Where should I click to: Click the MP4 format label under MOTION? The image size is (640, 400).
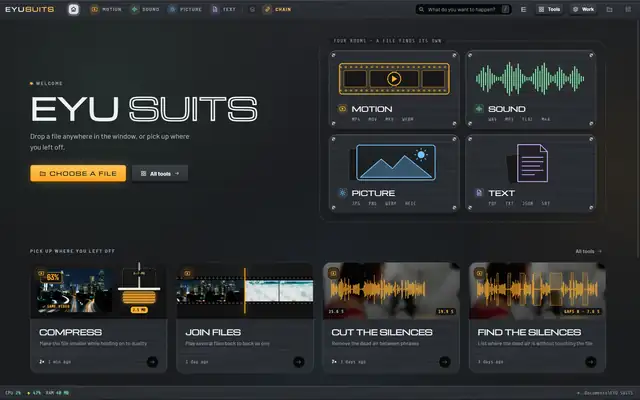pos(356,119)
